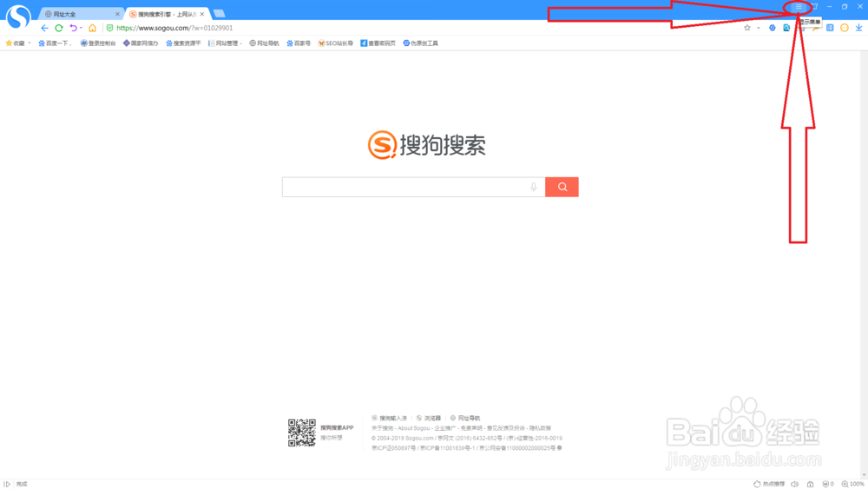868x489 pixels.
Task: Expand the dropdown arrow next to the star
Action: [x=759, y=28]
